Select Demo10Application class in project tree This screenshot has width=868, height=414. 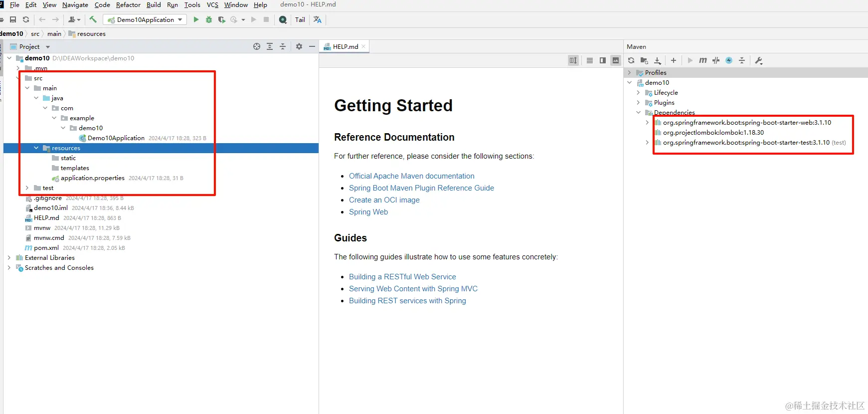coord(116,138)
